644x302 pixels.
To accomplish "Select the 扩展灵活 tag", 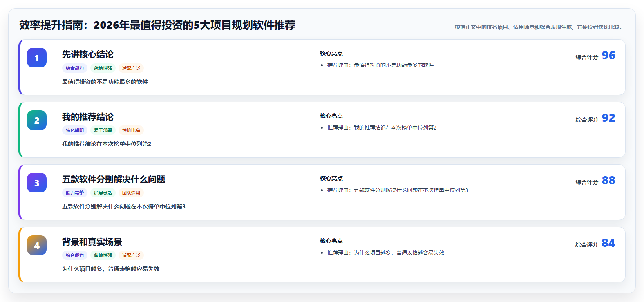I will click(103, 193).
